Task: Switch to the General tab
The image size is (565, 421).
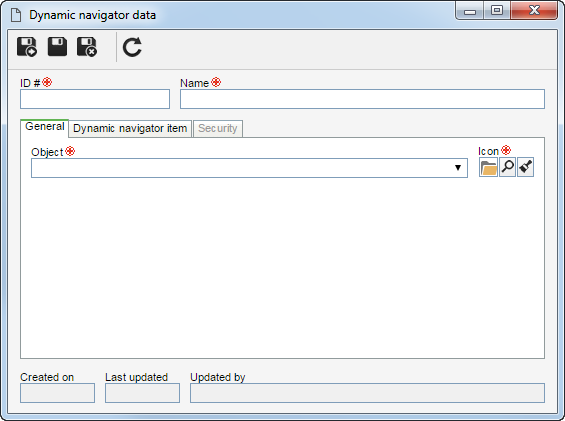Action: 45,127
